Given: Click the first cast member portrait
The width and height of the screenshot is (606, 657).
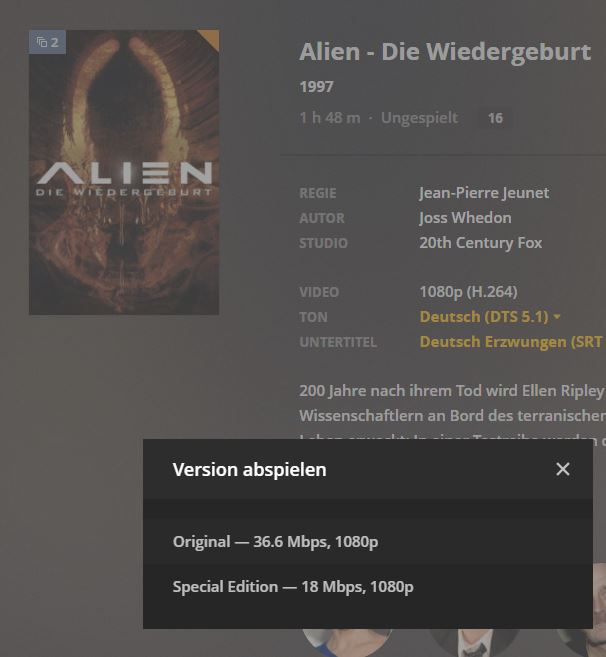Looking at the screenshot, I should pyautogui.click(x=347, y=641).
